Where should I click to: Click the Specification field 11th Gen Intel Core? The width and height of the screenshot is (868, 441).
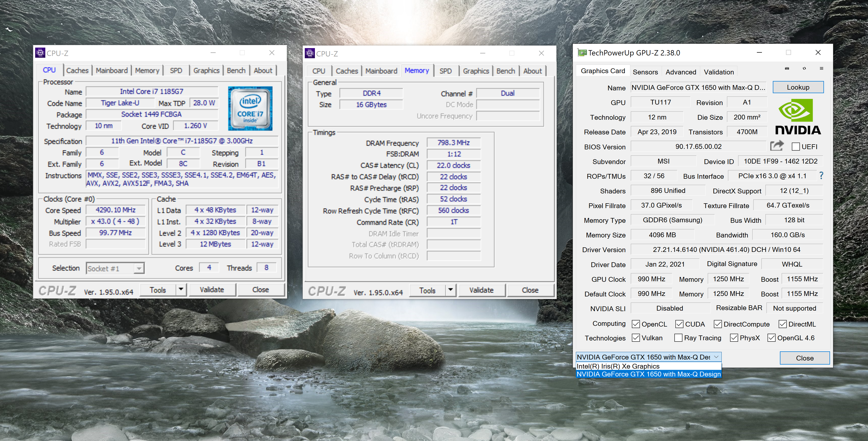[182, 141]
